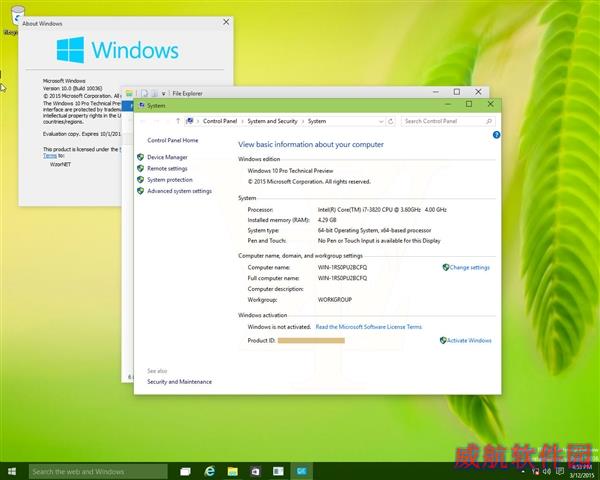
Task: Click the '4.29 GB' installed memory value
Action: 327,220
